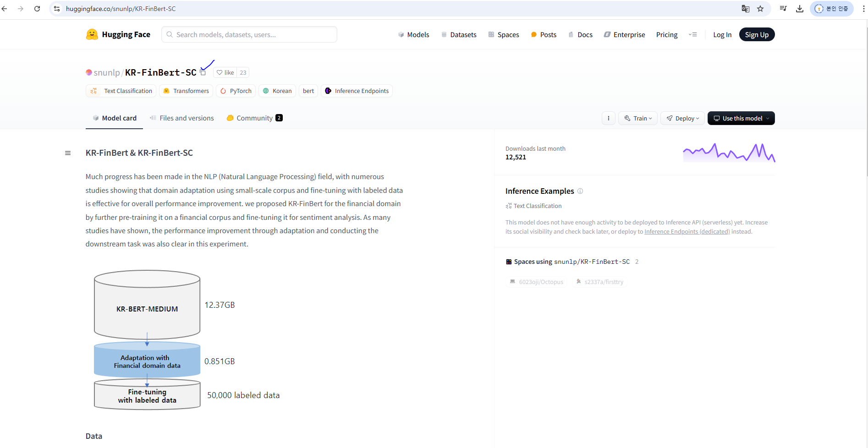This screenshot has width=868, height=448.
Task: Open 6023oji/Octopus space
Action: point(536,282)
